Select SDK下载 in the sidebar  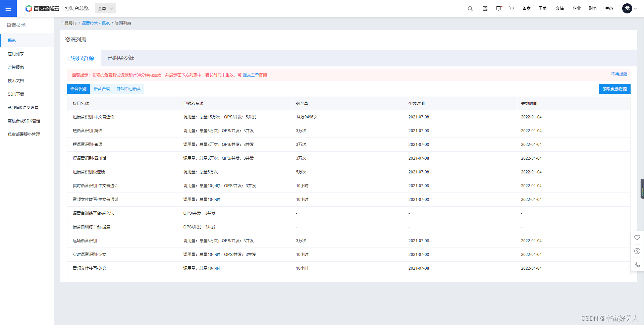pos(27,94)
